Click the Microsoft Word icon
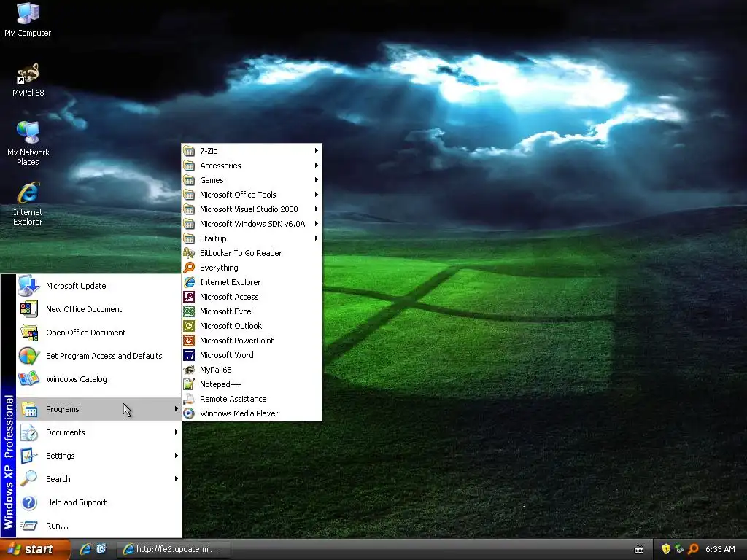The width and height of the screenshot is (747, 560). (189, 355)
